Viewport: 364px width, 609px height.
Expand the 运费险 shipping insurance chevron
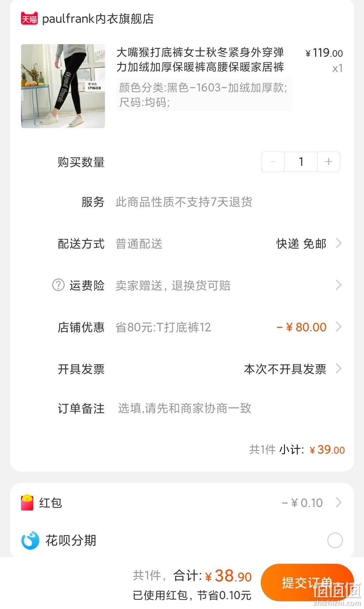click(x=338, y=285)
